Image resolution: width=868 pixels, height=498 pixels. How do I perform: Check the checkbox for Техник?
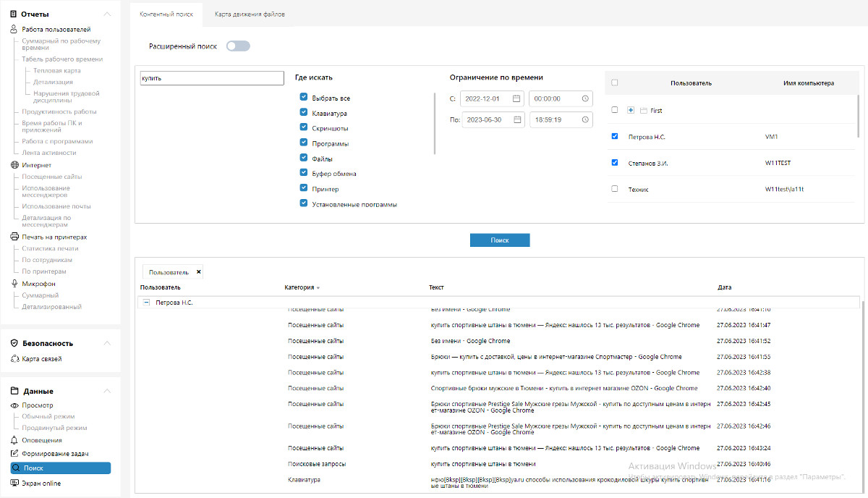[x=615, y=189]
